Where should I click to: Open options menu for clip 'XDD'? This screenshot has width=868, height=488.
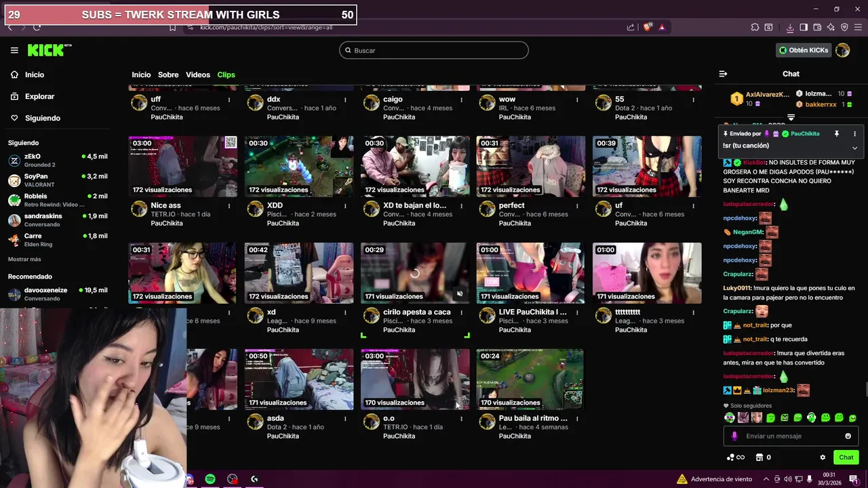345,206
